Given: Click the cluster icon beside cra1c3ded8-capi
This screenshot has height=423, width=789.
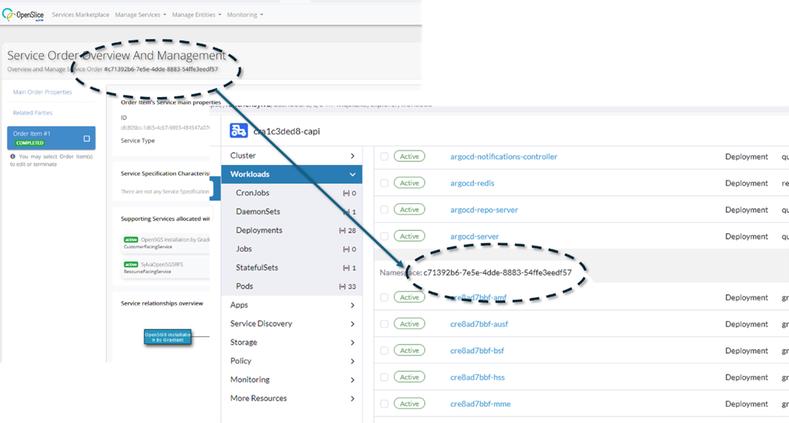Looking at the screenshot, I should tap(239, 130).
